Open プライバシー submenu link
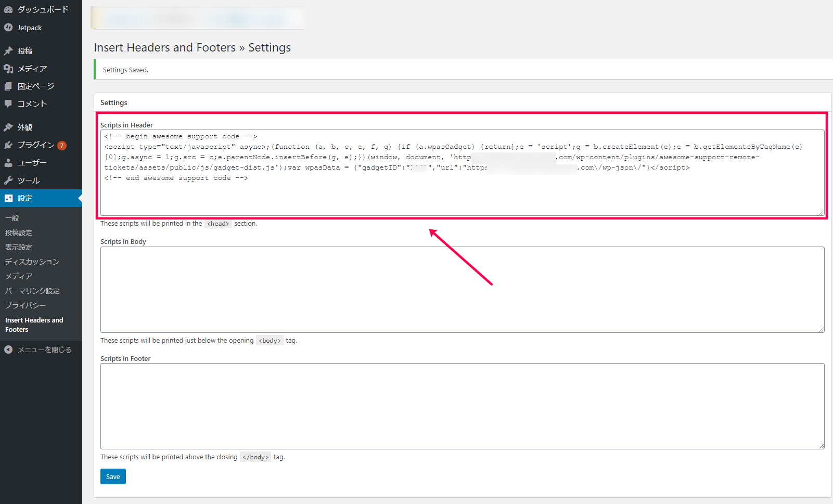 [25, 305]
